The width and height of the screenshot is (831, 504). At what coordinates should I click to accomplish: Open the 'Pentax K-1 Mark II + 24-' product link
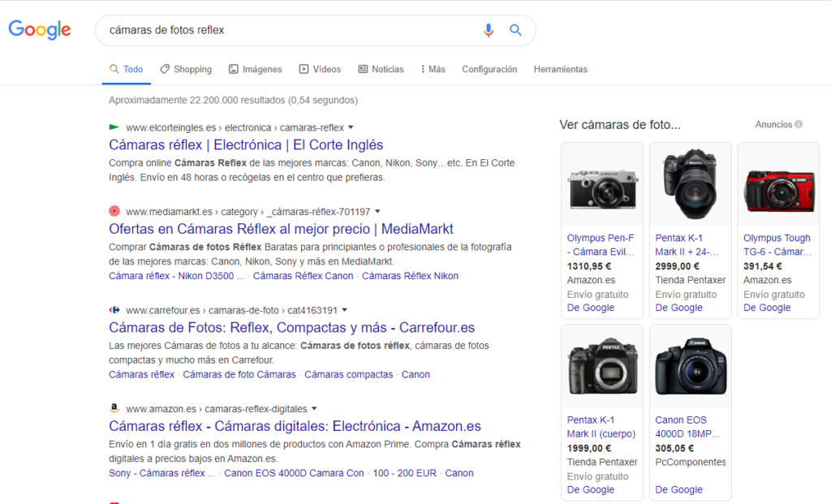(687, 245)
